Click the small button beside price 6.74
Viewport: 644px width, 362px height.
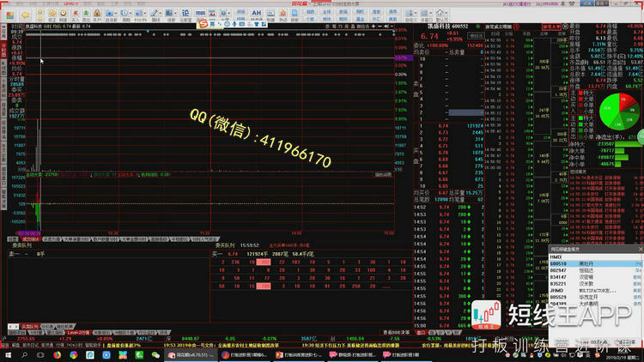click(476, 36)
